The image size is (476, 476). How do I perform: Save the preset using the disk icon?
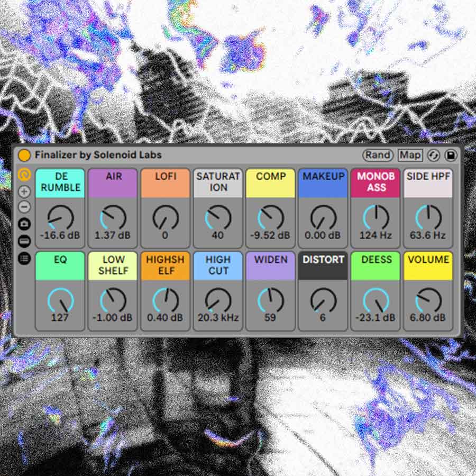pos(450,155)
